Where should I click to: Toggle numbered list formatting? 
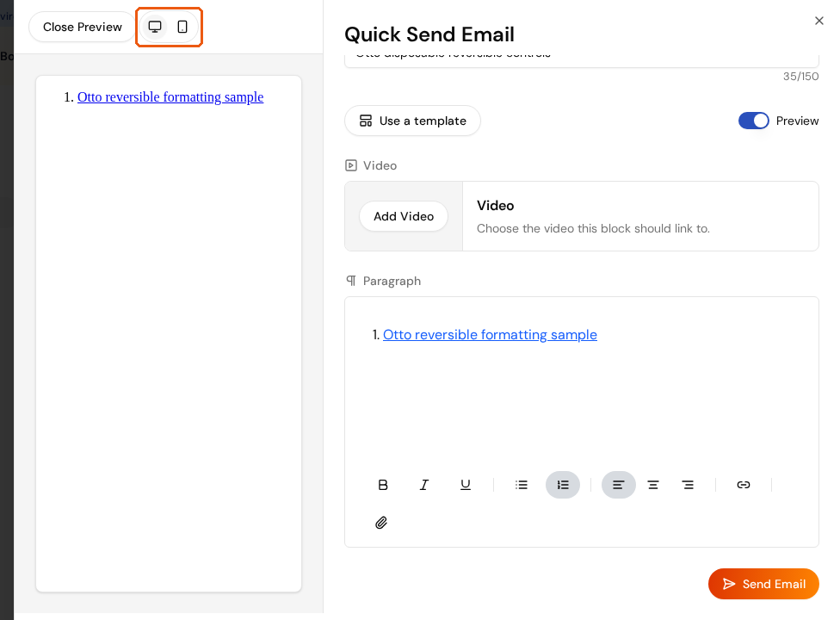pos(563,485)
